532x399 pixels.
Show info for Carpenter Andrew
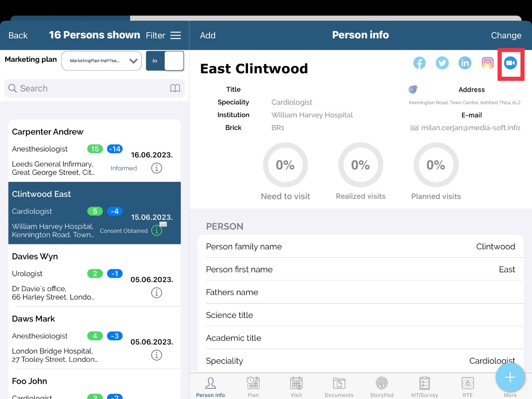point(157,168)
